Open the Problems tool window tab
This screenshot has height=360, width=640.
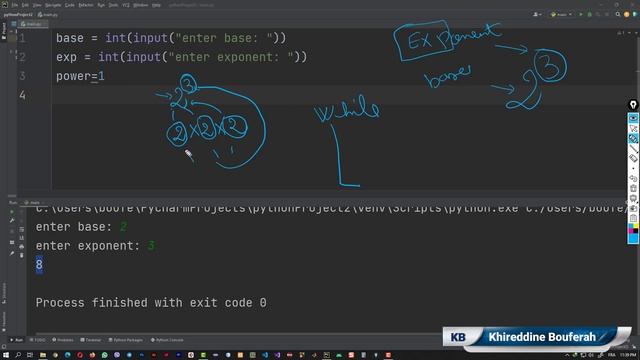tap(63, 340)
